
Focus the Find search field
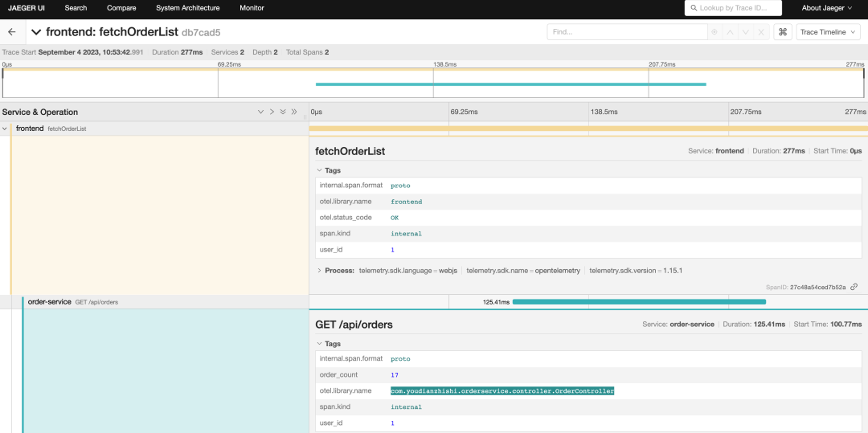pyautogui.click(x=627, y=32)
